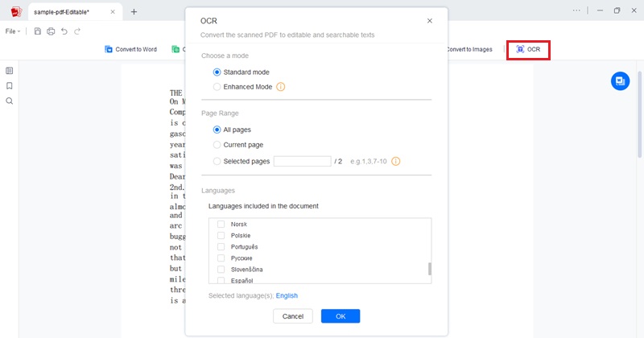644x338 pixels.
Task: Close the OCR dialog
Action: 430,21
